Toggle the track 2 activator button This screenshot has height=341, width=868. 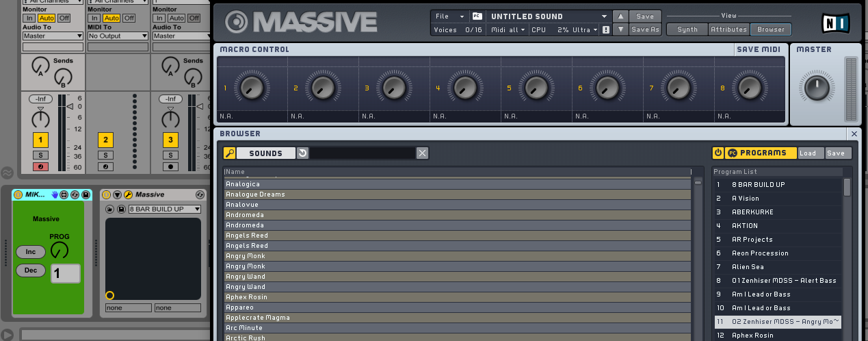pyautogui.click(x=105, y=140)
